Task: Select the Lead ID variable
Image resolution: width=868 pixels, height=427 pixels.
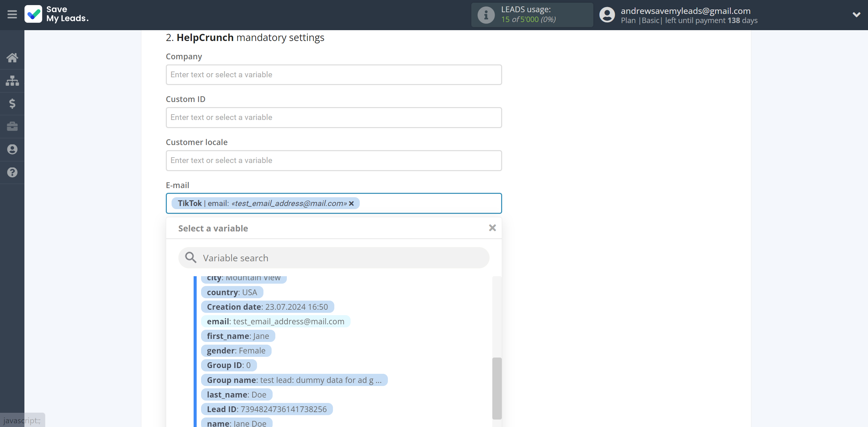Action: point(267,409)
